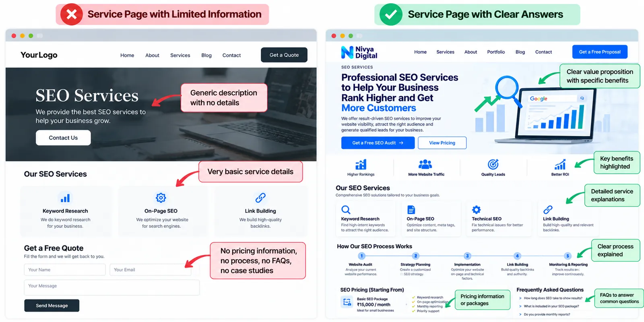
Task: Expand FAQ 'Do you provide monthly reports?'
Action: [x=544, y=314]
